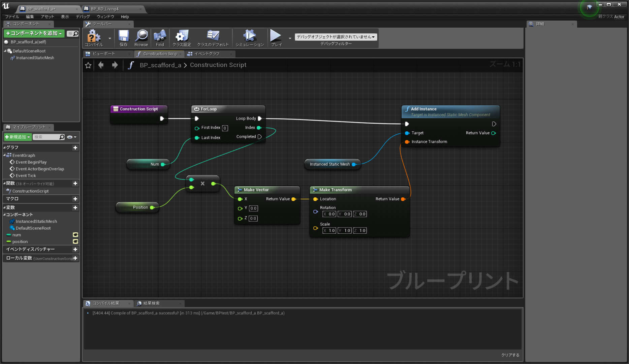
Task: Open the Window menu
Action: [105, 17]
